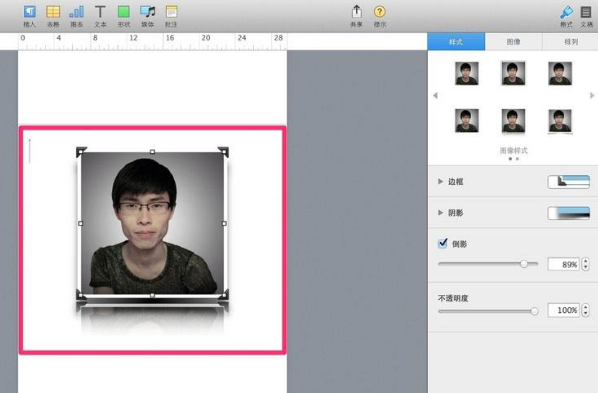Switch to the 图像 image tab
The width and height of the screenshot is (598, 393).
point(514,42)
